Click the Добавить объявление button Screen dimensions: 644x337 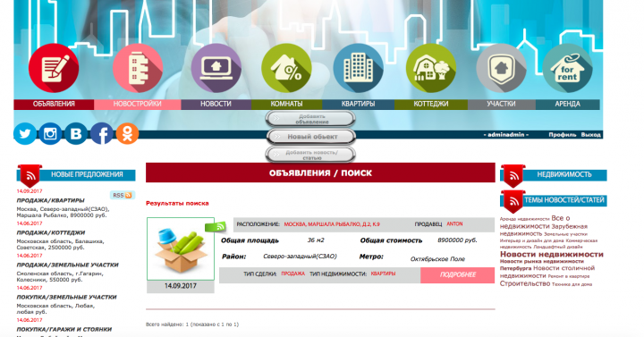pos(310,119)
